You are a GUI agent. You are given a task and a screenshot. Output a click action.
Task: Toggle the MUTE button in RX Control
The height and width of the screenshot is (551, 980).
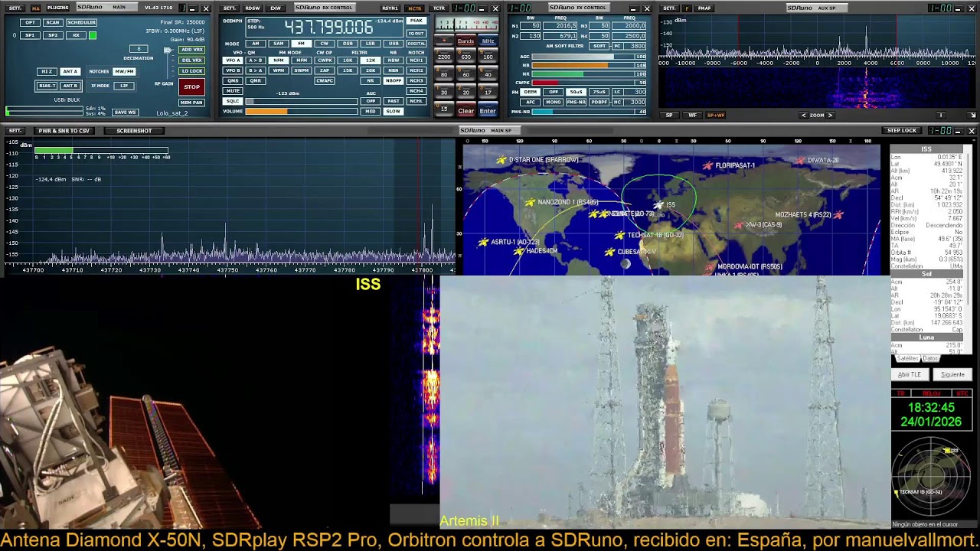232,91
